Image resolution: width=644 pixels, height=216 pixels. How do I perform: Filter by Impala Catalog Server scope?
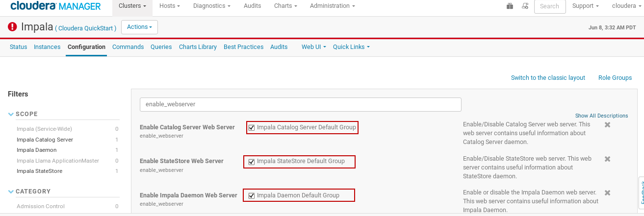[x=45, y=140]
